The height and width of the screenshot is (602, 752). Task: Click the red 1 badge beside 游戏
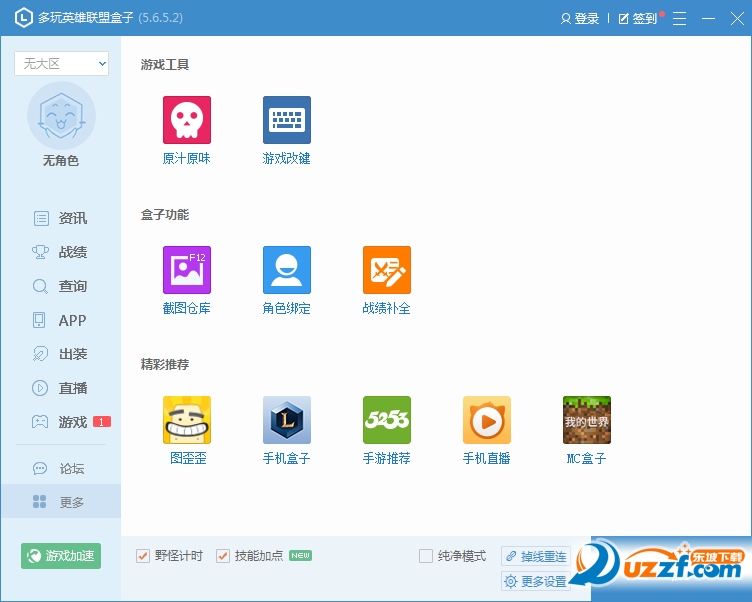pos(102,422)
